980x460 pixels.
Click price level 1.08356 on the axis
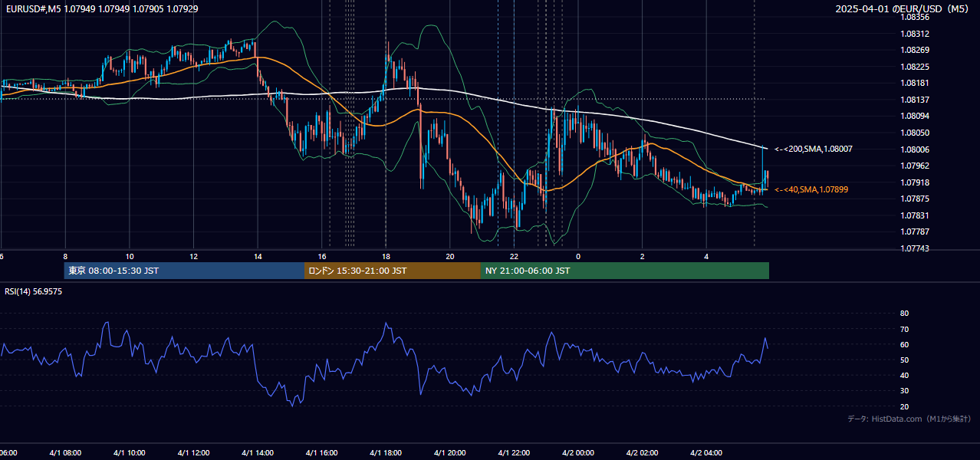click(915, 17)
